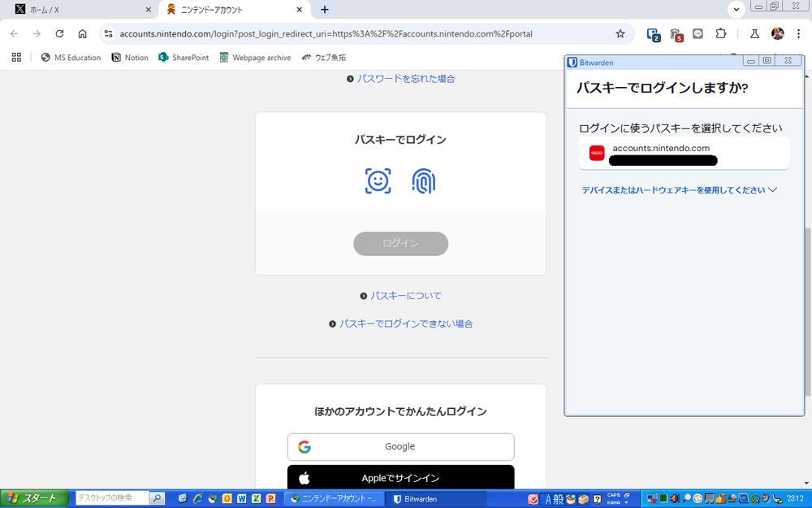Minimize the Bitwarden popup window
Image resolution: width=812 pixels, height=508 pixels.
coord(751,61)
